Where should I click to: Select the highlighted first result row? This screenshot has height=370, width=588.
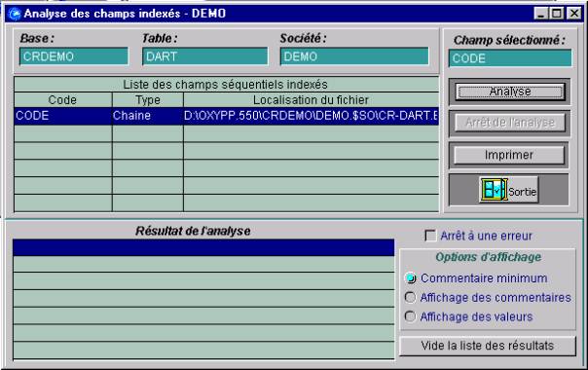(203, 247)
